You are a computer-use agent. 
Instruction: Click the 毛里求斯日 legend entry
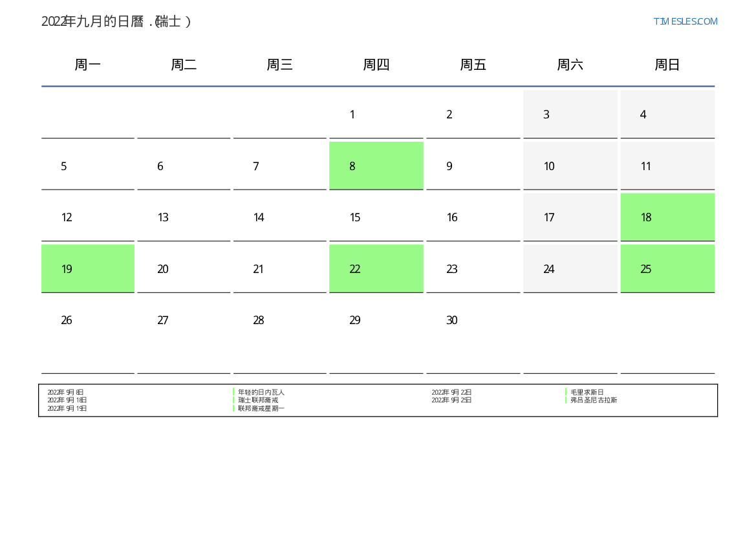coord(587,392)
